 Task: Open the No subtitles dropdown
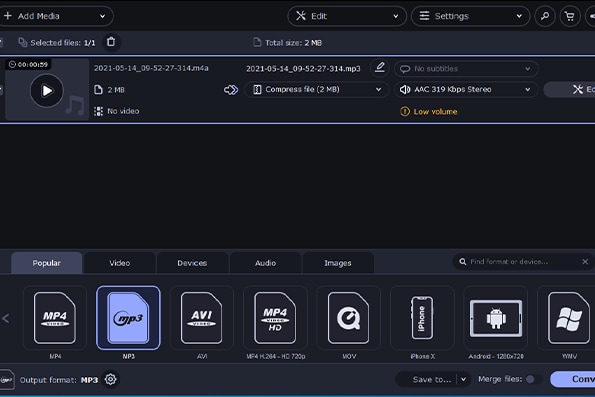[x=466, y=69]
